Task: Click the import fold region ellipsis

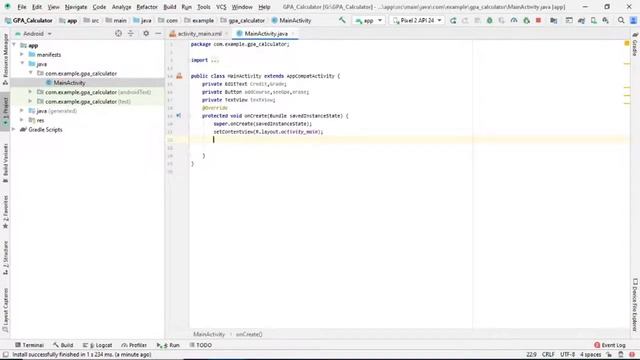Action: tap(215, 60)
